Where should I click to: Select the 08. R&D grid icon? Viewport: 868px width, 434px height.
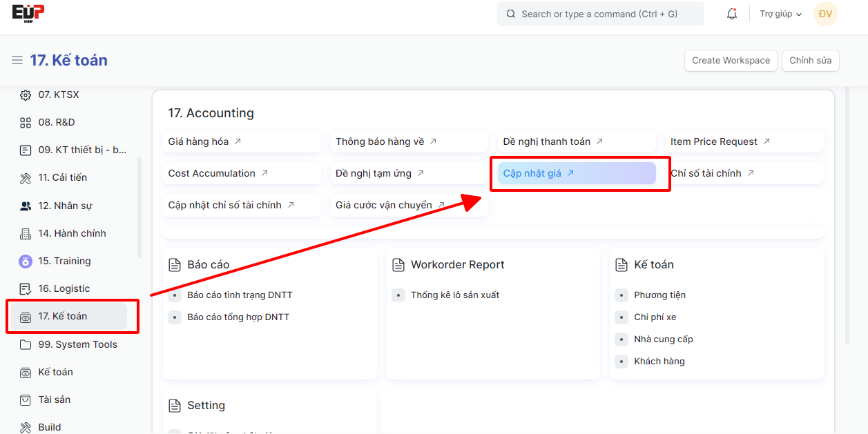coord(26,123)
